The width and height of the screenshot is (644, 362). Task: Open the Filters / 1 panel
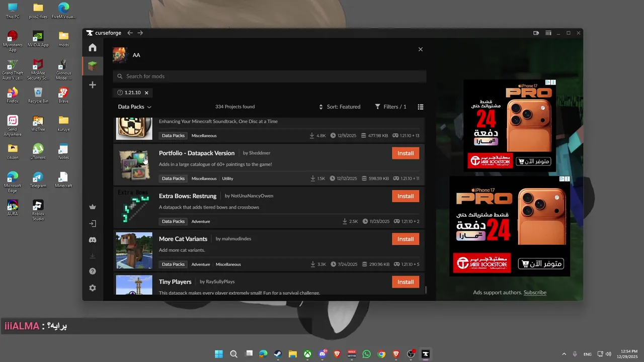390,107
